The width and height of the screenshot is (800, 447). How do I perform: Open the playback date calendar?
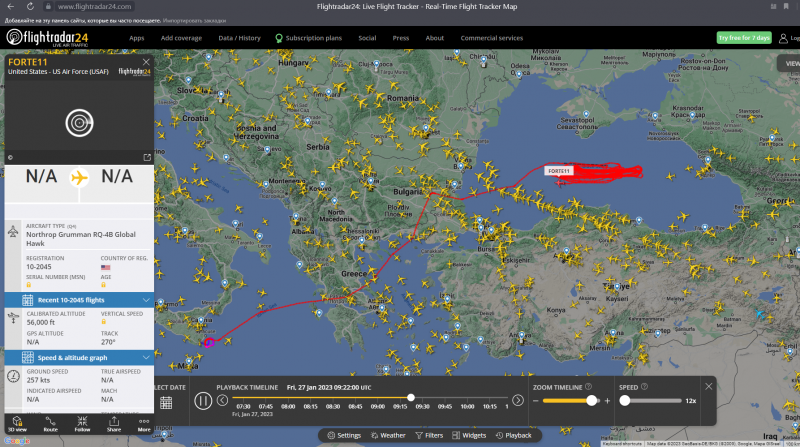166,403
